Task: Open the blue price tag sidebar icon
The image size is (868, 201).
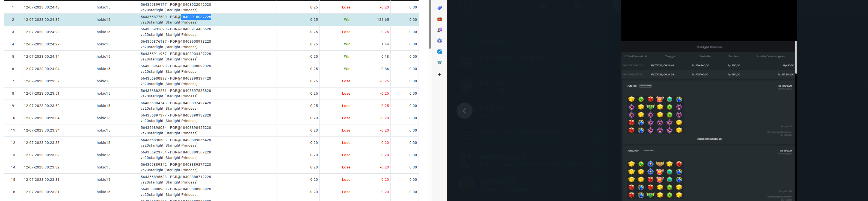Action: point(439,8)
